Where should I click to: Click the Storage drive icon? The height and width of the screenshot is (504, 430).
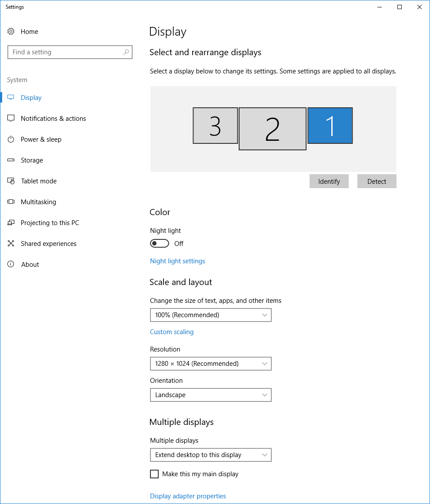[x=11, y=160]
